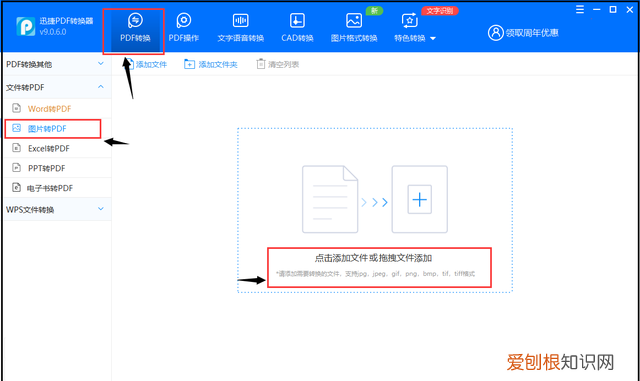Click the 添加文件夹 folder icon
This screenshot has width=640, height=381.
[189, 64]
